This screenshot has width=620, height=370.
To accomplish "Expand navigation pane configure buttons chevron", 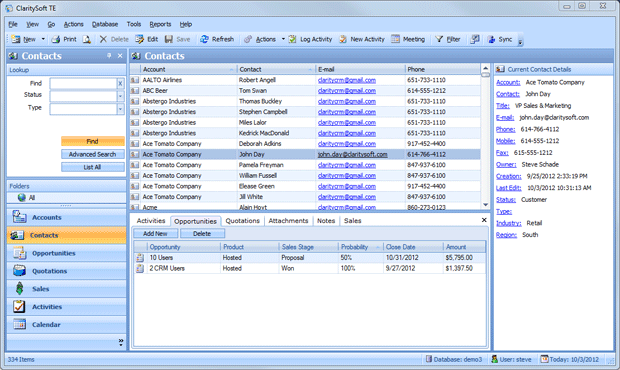I will click(121, 342).
